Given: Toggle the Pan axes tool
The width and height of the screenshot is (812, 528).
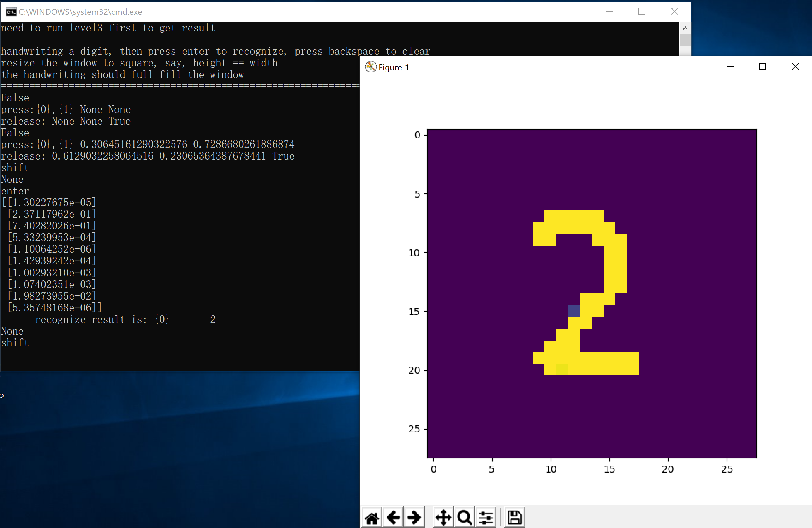Looking at the screenshot, I should tap(443, 518).
